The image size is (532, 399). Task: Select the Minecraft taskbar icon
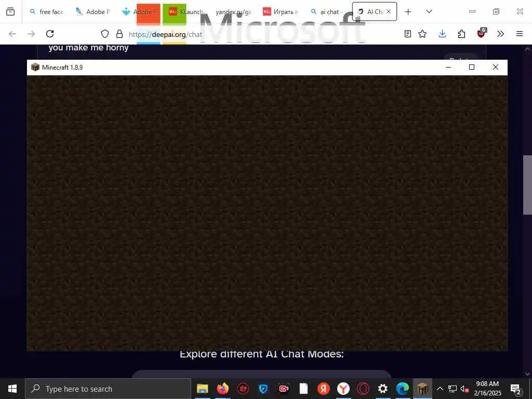(x=422, y=389)
